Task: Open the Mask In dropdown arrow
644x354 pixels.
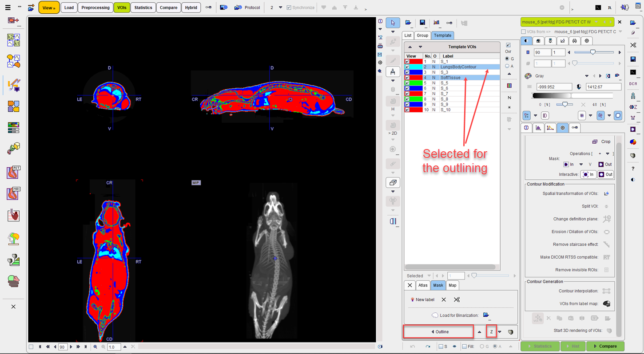Action: coord(581,164)
